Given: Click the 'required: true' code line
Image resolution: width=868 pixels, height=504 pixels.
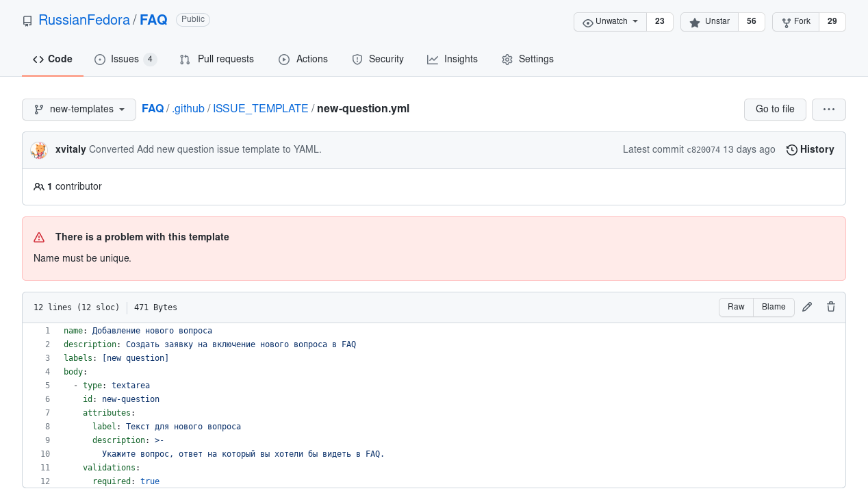Looking at the screenshot, I should pyautogui.click(x=126, y=481).
